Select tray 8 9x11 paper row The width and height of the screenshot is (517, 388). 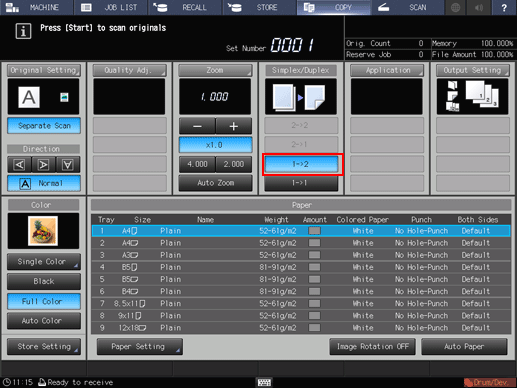(x=301, y=316)
